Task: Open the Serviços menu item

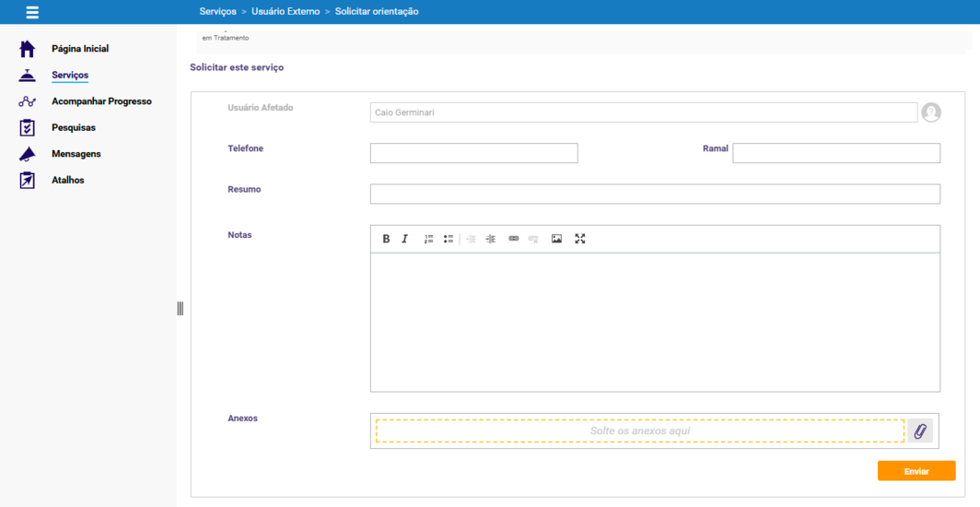Action: point(70,75)
